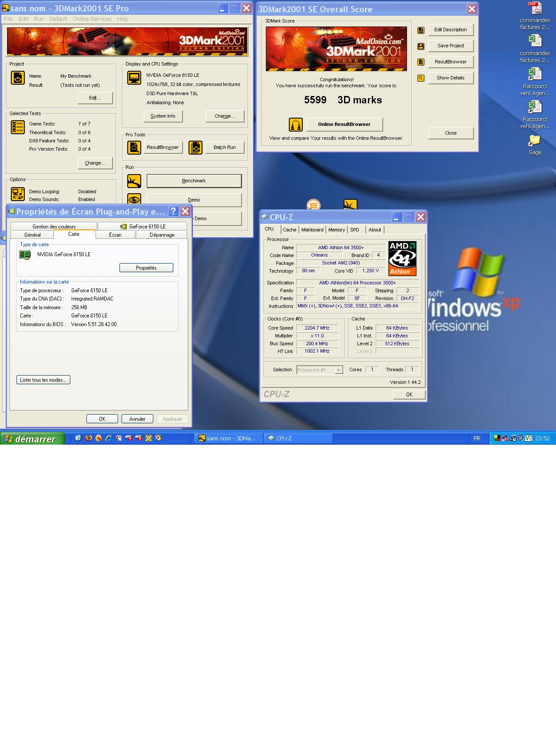Image resolution: width=556 pixels, height=756 pixels.
Task: Click the Batch Run icon in Pro Tools
Action: coord(195,148)
